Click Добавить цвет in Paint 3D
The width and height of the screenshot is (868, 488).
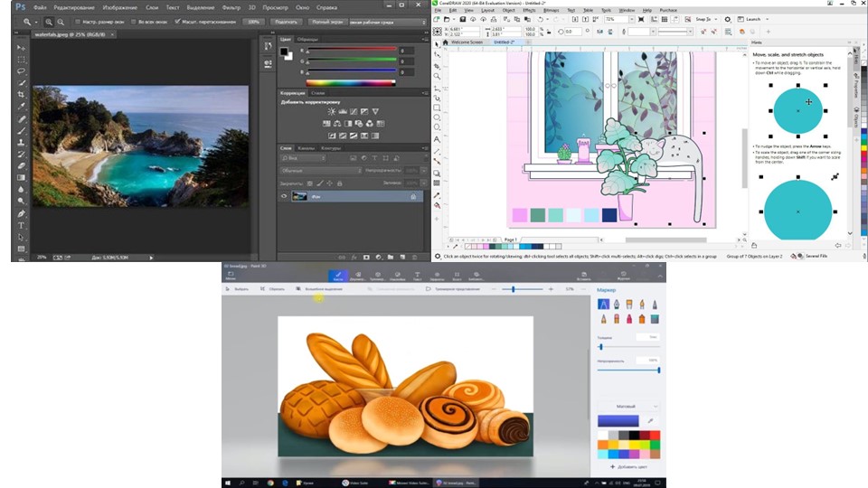pyautogui.click(x=629, y=467)
